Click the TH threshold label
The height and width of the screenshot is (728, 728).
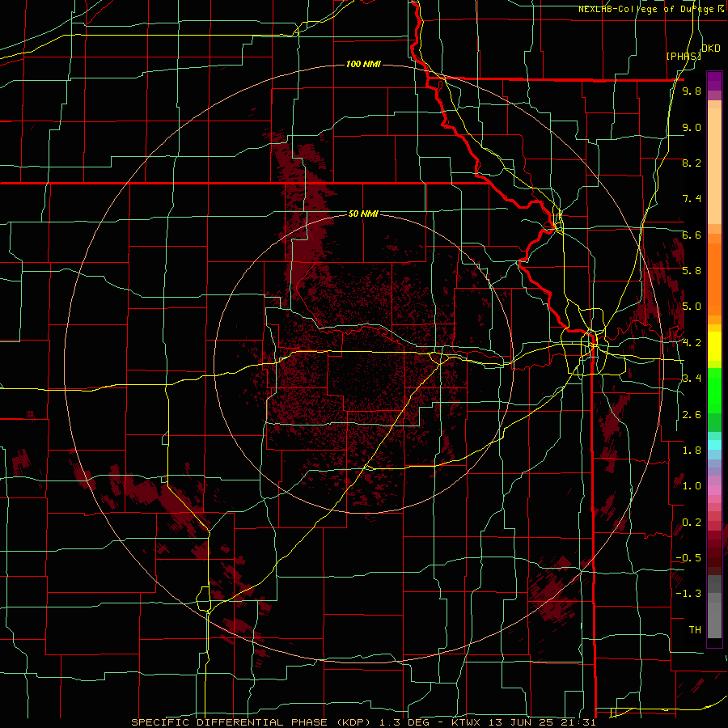click(695, 630)
